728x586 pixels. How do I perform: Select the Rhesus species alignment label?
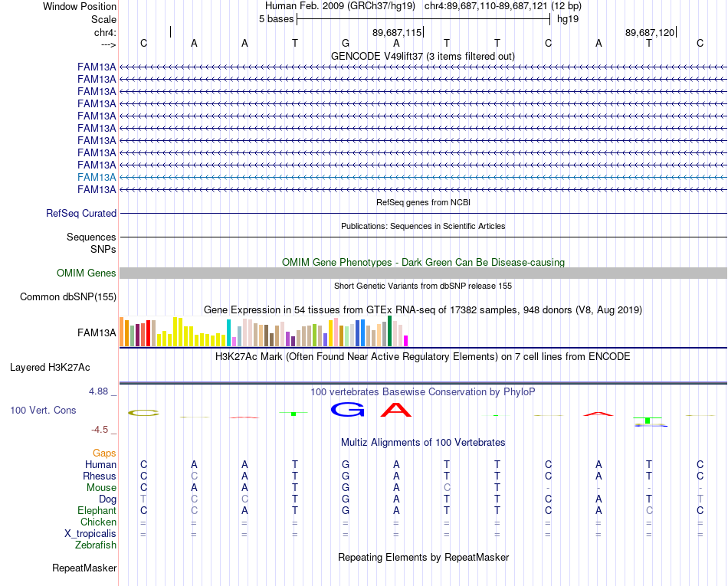click(x=100, y=476)
